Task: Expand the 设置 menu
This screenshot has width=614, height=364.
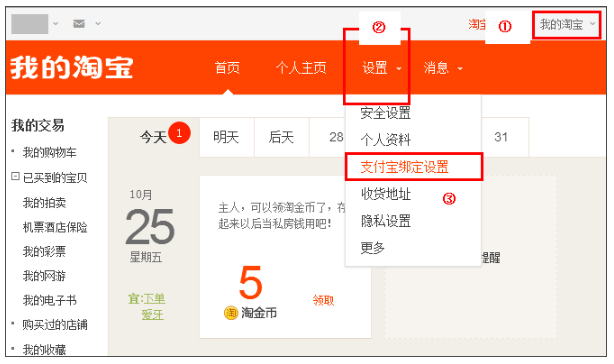Action: coord(381,68)
